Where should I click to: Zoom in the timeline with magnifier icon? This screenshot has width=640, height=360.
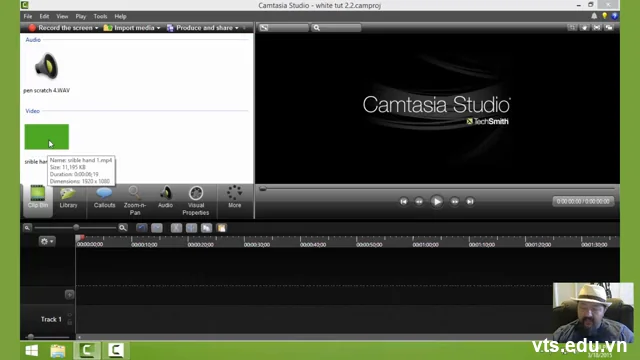click(122, 228)
